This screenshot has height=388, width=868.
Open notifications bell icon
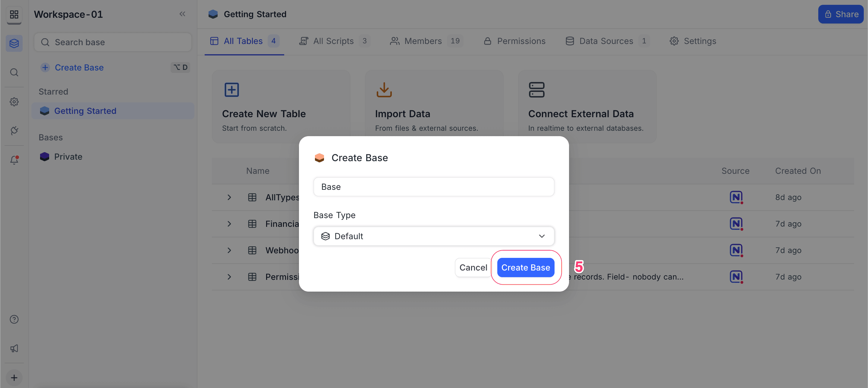[14, 160]
